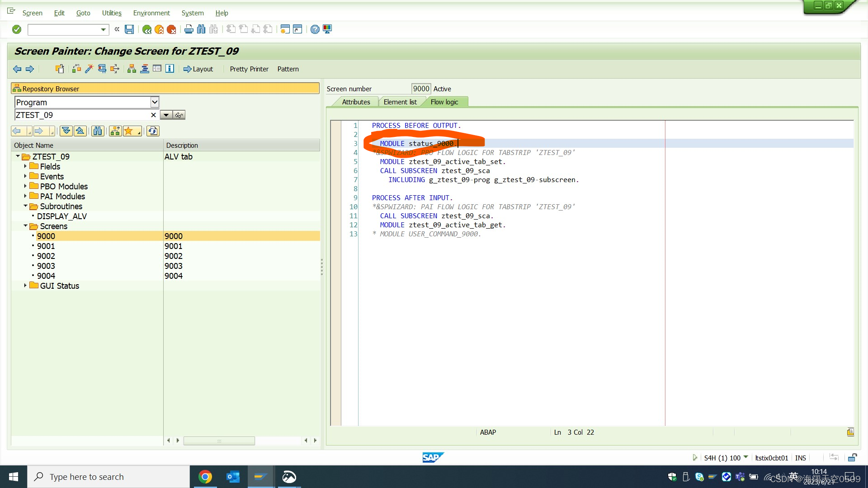Click the Back green arrow toolbar icon
This screenshot has height=488, width=868.
click(x=146, y=29)
